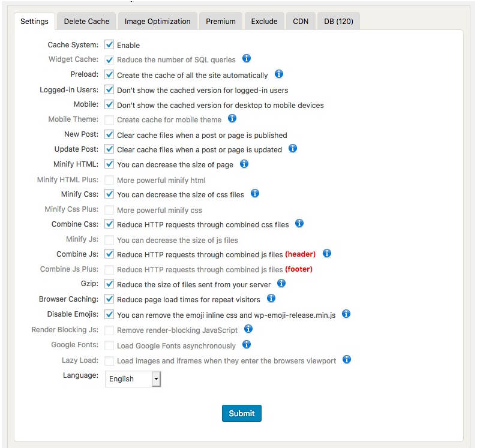477x448 pixels.
Task: Enable the Minify HTML Plus checkbox
Action: 109,180
